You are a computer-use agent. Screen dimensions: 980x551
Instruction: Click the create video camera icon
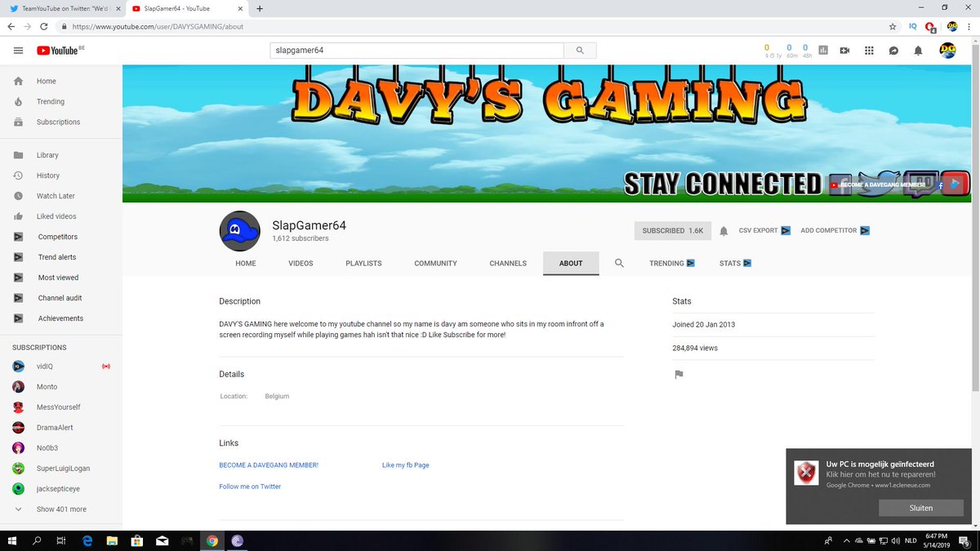point(844,51)
